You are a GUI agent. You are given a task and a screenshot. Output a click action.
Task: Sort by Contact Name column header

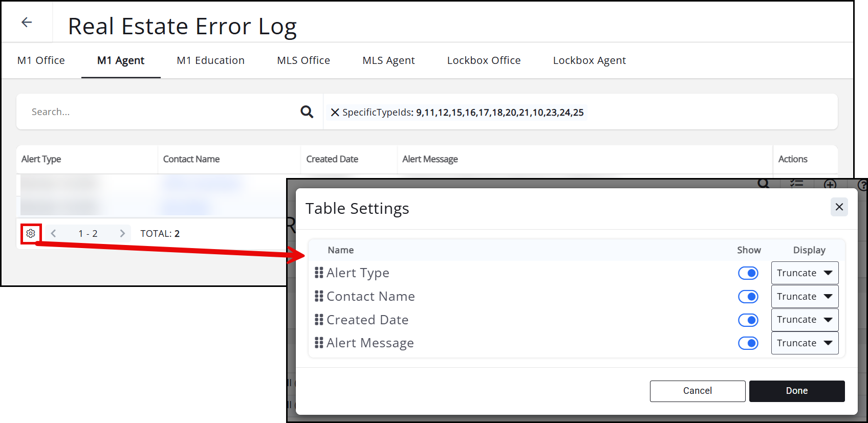(x=191, y=159)
